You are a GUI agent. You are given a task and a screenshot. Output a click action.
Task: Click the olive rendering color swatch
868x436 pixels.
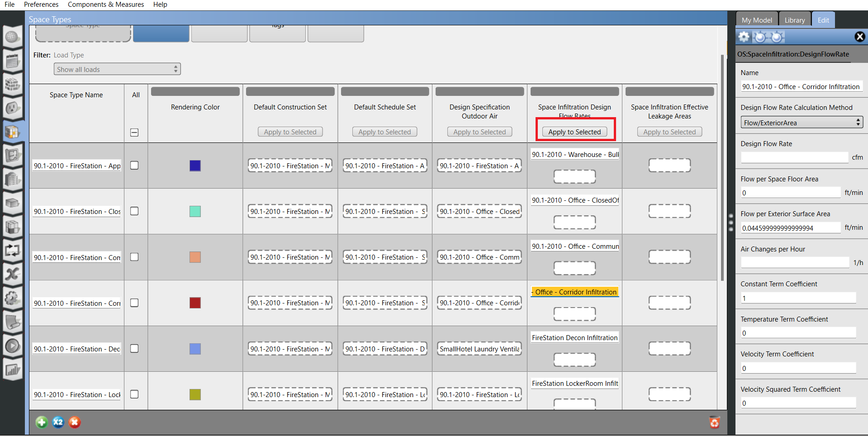195,394
